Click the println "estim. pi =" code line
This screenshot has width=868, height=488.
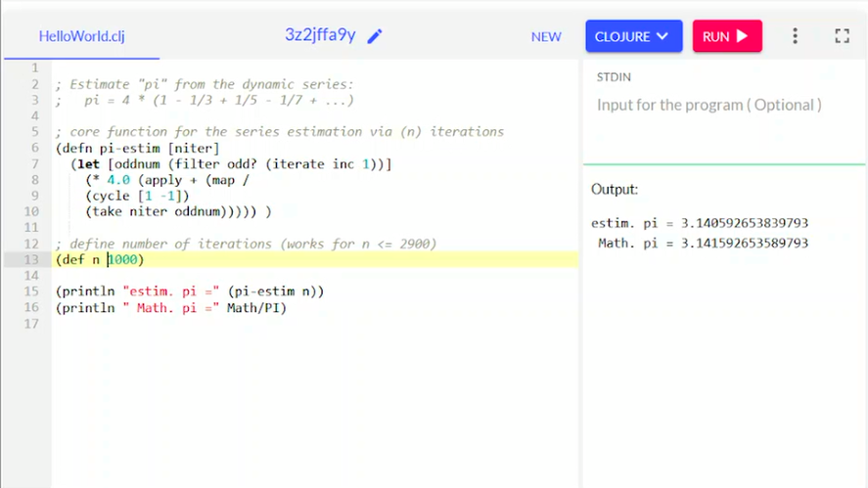tap(190, 291)
